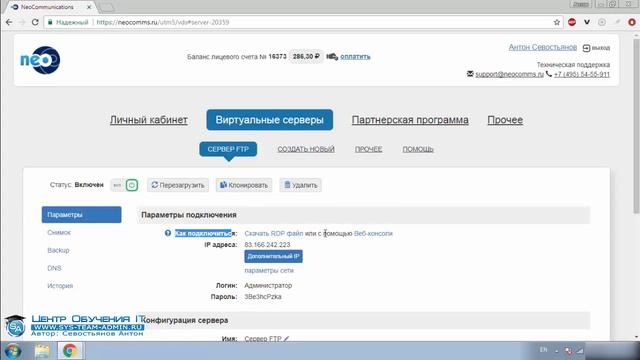
Task: Click the logout icon next to выход
Action: [586, 48]
